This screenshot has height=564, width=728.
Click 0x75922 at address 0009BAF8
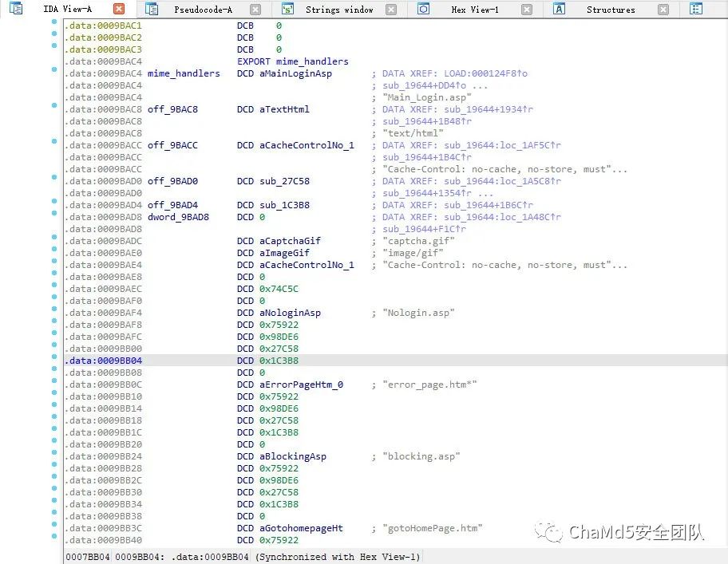click(279, 325)
